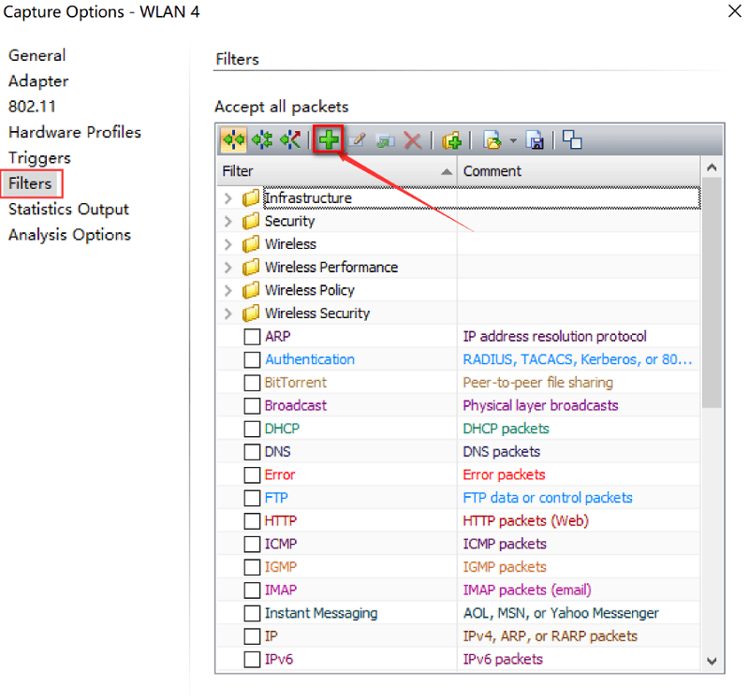Click the Wireless Security folder icon
Viewport: 749px width, 700px height.
[x=251, y=314]
